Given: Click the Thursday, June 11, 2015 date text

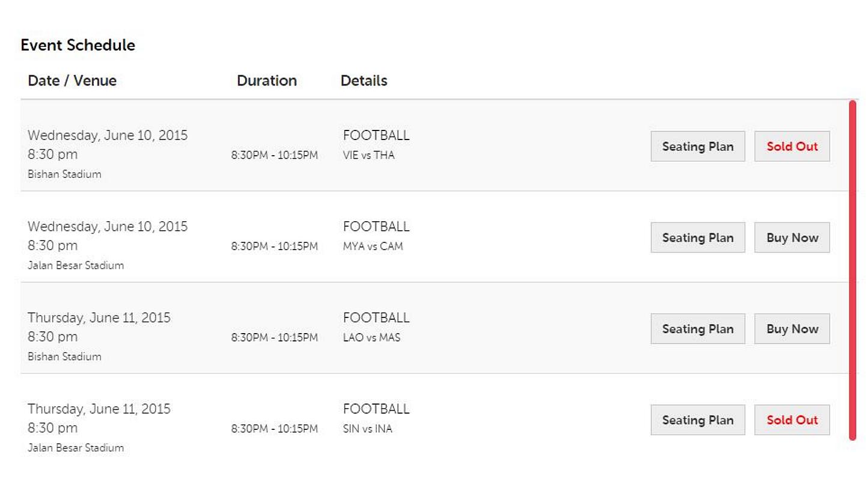Looking at the screenshot, I should point(99,317).
